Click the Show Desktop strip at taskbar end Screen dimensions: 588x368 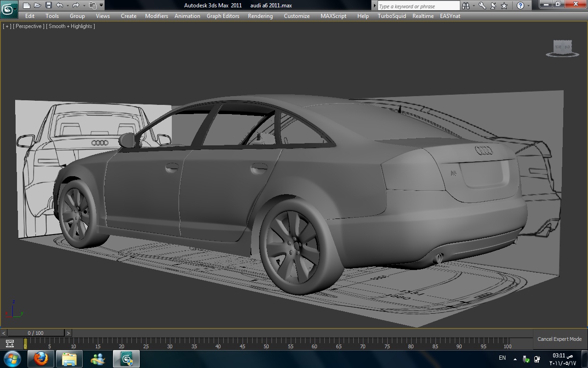585,359
